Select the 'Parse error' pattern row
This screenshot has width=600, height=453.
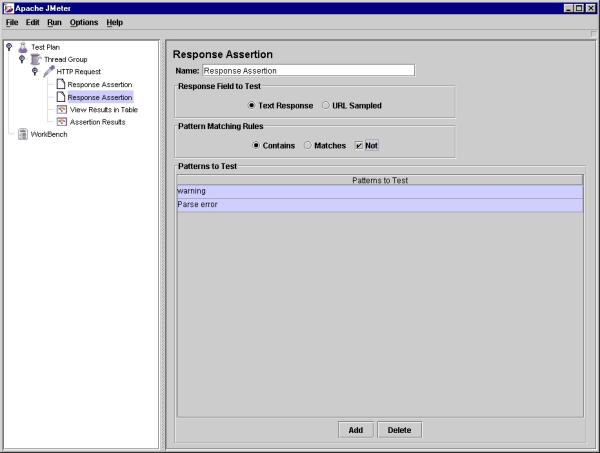(380, 205)
